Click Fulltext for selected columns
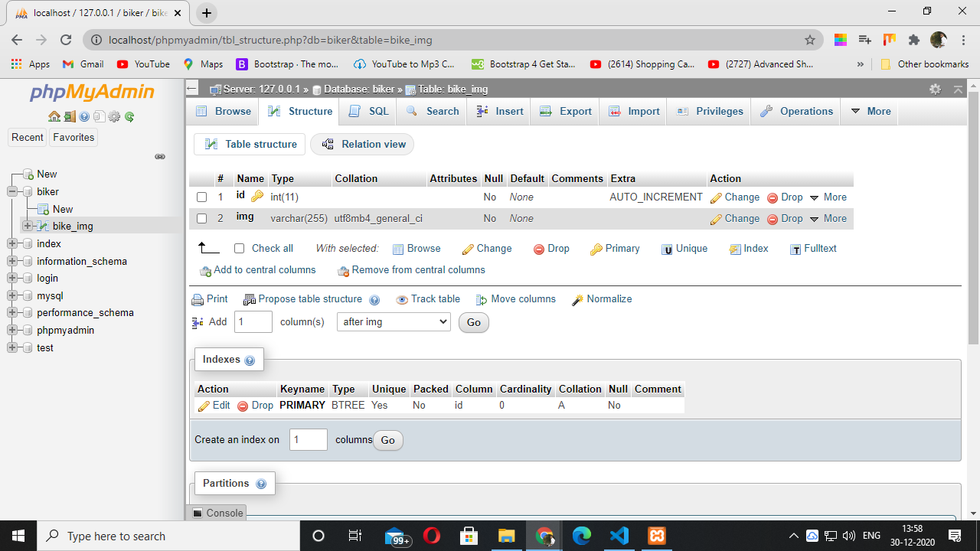 click(x=813, y=249)
